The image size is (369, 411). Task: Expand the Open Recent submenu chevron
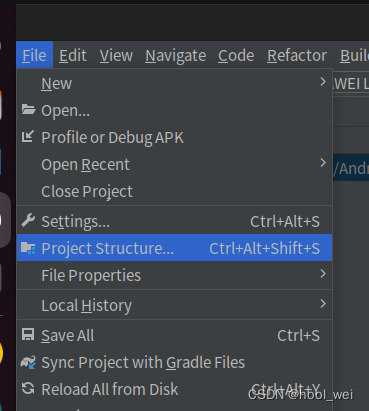(323, 163)
